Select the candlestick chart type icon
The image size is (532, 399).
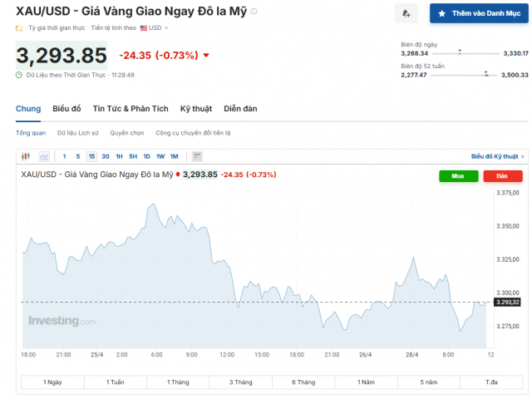pos(26,156)
